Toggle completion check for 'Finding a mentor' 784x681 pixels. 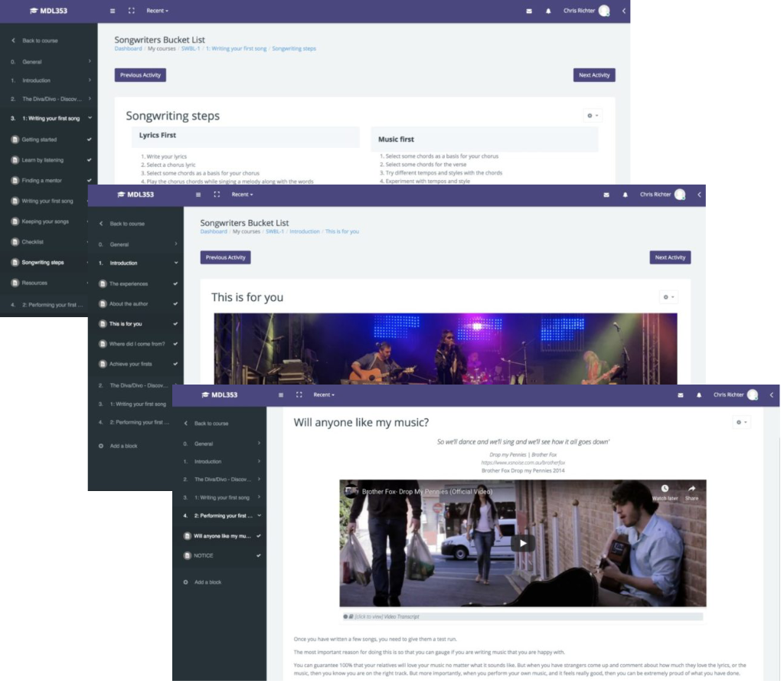(x=90, y=181)
